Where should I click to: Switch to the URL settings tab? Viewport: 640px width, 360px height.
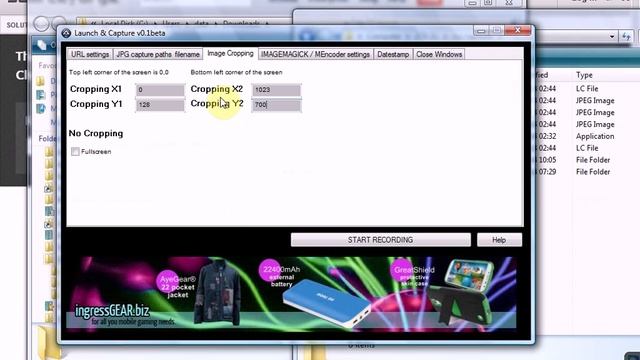click(x=90, y=54)
